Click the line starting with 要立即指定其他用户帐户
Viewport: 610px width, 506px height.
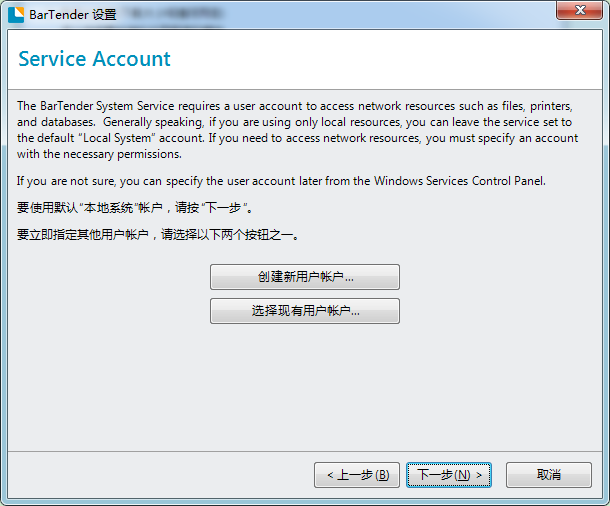tap(158, 234)
